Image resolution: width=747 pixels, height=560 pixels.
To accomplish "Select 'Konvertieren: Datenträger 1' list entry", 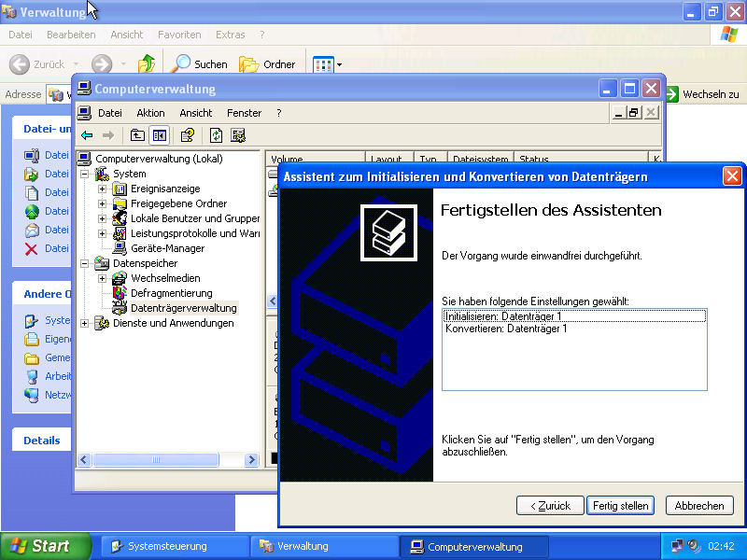I will click(506, 329).
